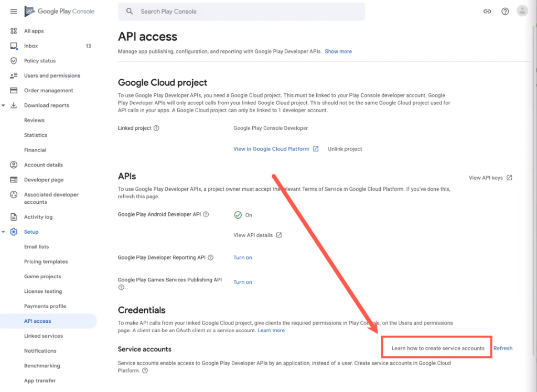Open View in Google Cloud Platform

(x=272, y=149)
